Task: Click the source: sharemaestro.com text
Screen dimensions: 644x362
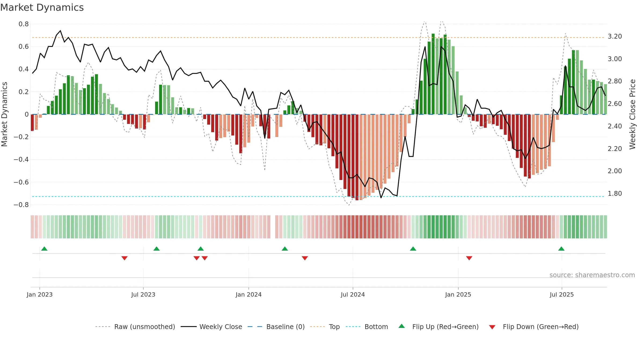Action: point(592,275)
